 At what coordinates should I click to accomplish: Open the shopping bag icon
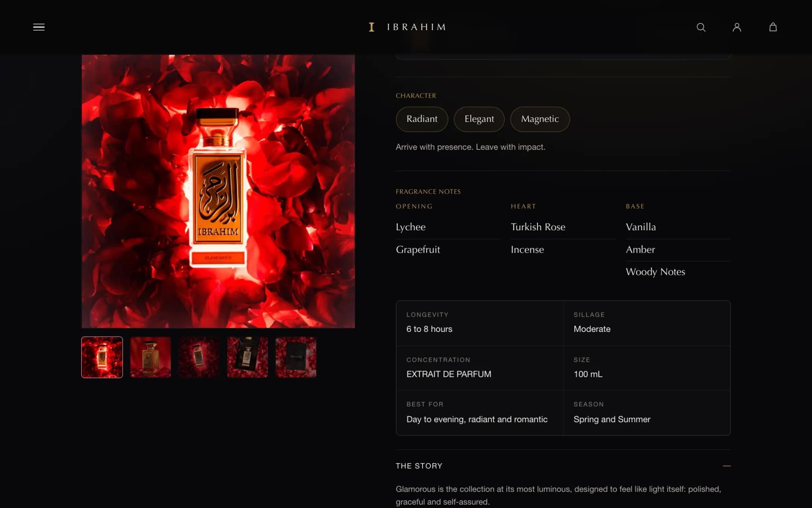click(773, 27)
